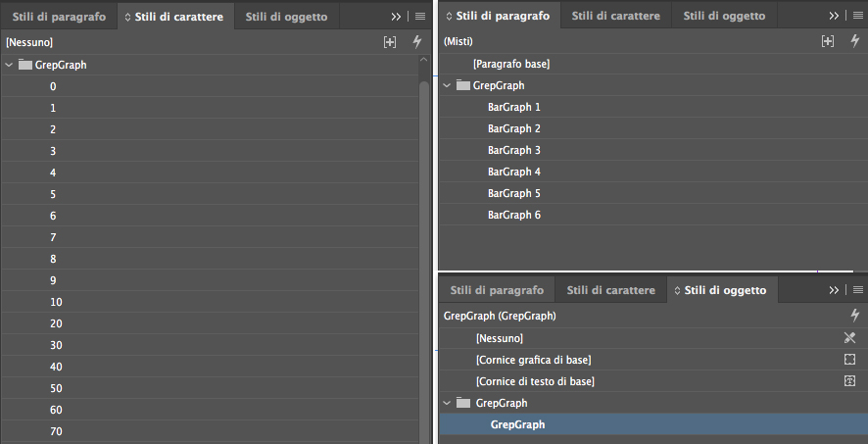Image resolution: width=868 pixels, height=444 pixels.
Task: Collapse GrepGraph folder in character styles
Action: coord(9,65)
